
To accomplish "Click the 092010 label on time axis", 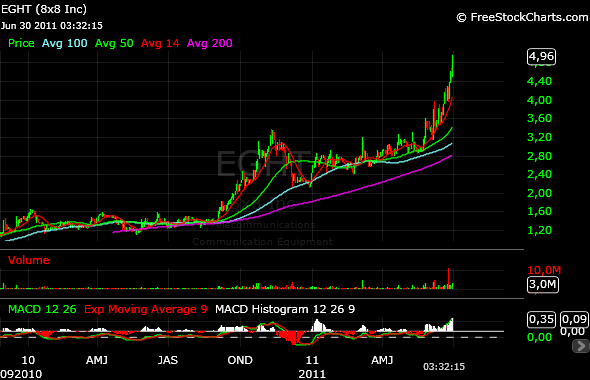I will pos(21,374).
